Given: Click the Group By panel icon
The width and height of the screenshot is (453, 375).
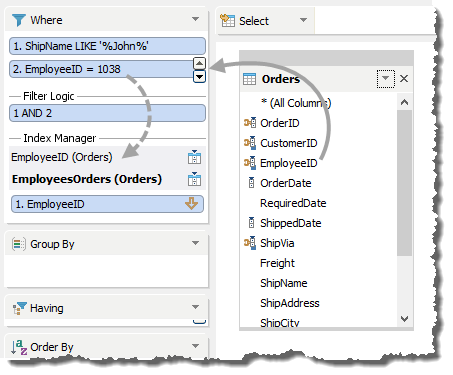Looking at the screenshot, I should (x=19, y=244).
